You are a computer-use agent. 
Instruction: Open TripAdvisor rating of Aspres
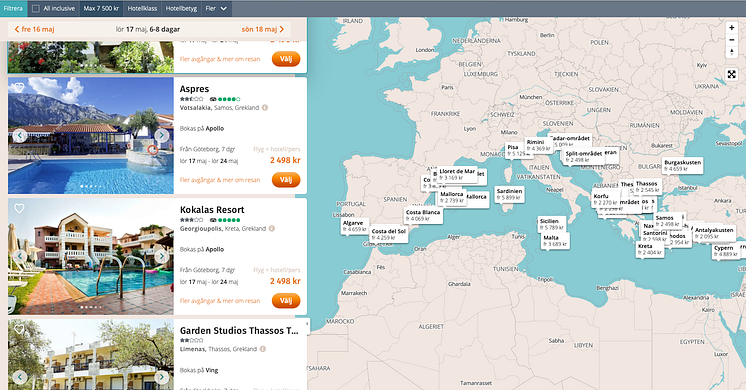pyautogui.click(x=225, y=99)
